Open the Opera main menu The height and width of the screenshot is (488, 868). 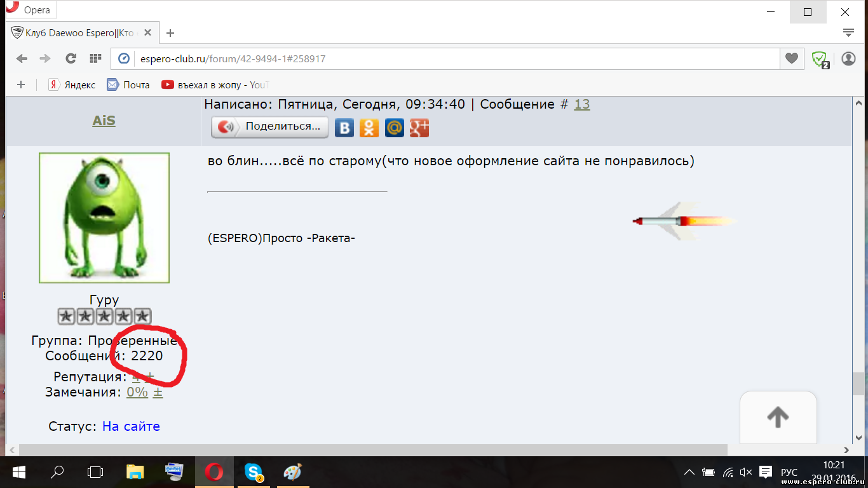[30, 10]
